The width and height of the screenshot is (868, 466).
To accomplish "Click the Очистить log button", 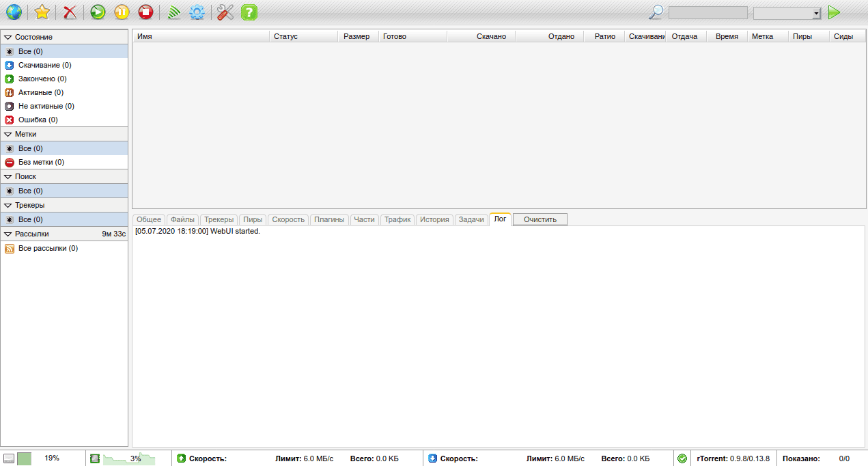I will [x=540, y=219].
